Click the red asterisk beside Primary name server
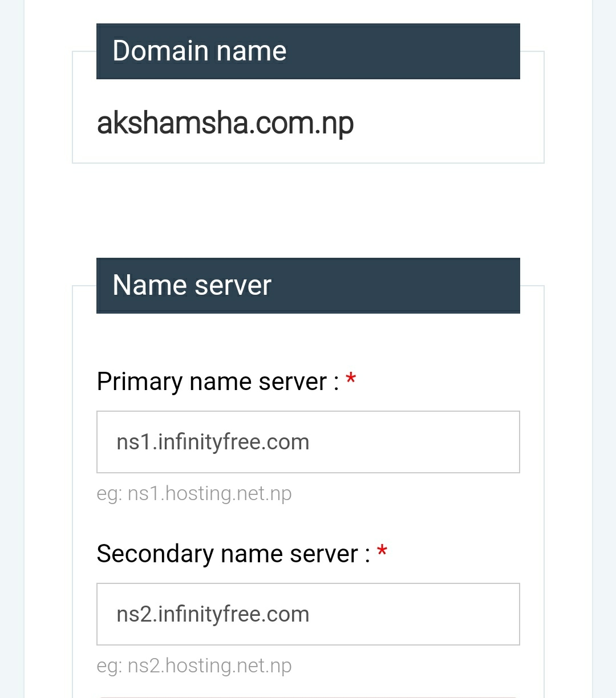The height and width of the screenshot is (698, 616). 351,379
